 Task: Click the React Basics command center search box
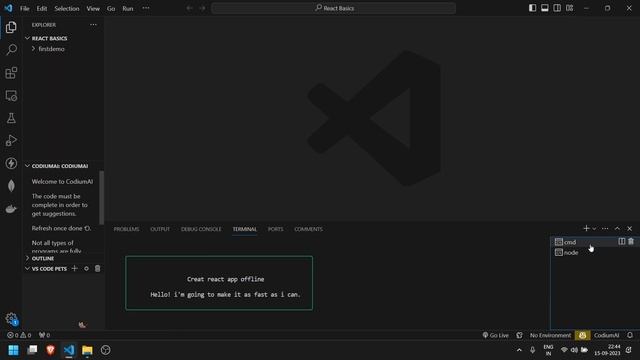pos(333,8)
